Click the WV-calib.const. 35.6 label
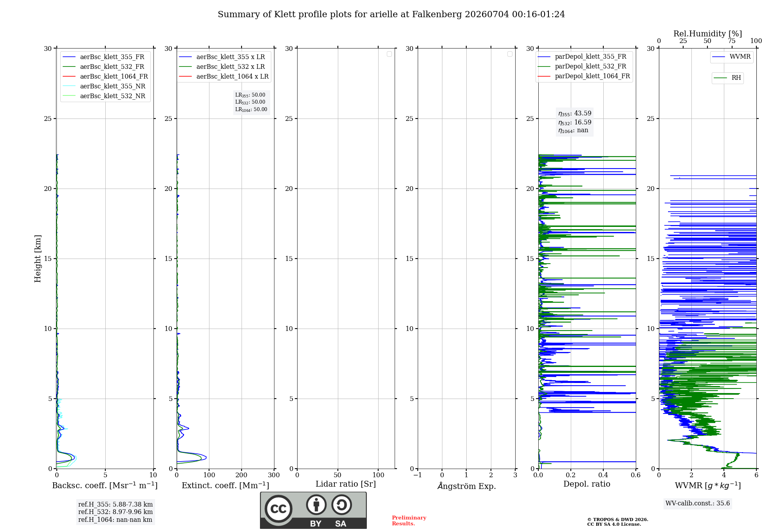 pyautogui.click(x=698, y=503)
